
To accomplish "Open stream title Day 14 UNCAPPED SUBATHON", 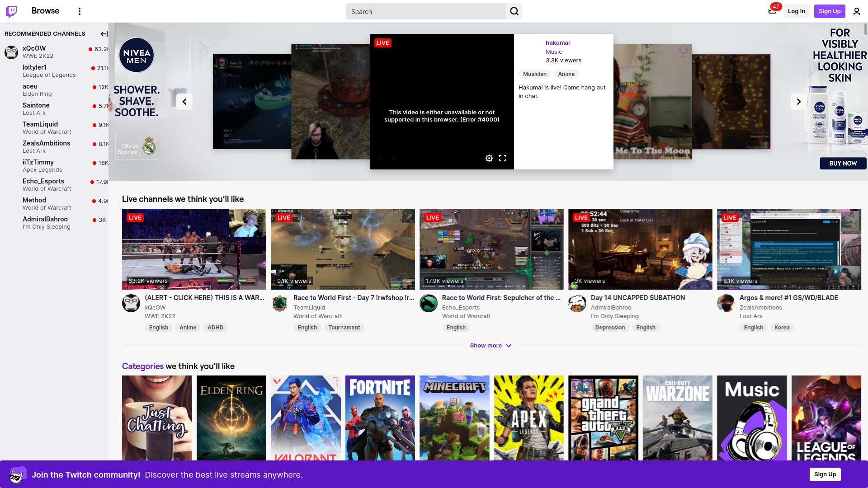I will (638, 298).
